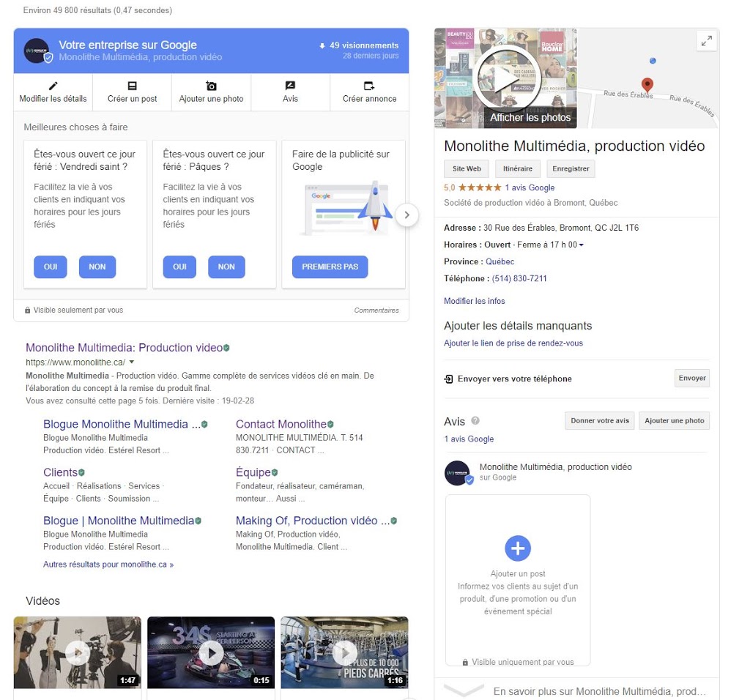
Task: Click the Commentaires link
Action: [376, 310]
